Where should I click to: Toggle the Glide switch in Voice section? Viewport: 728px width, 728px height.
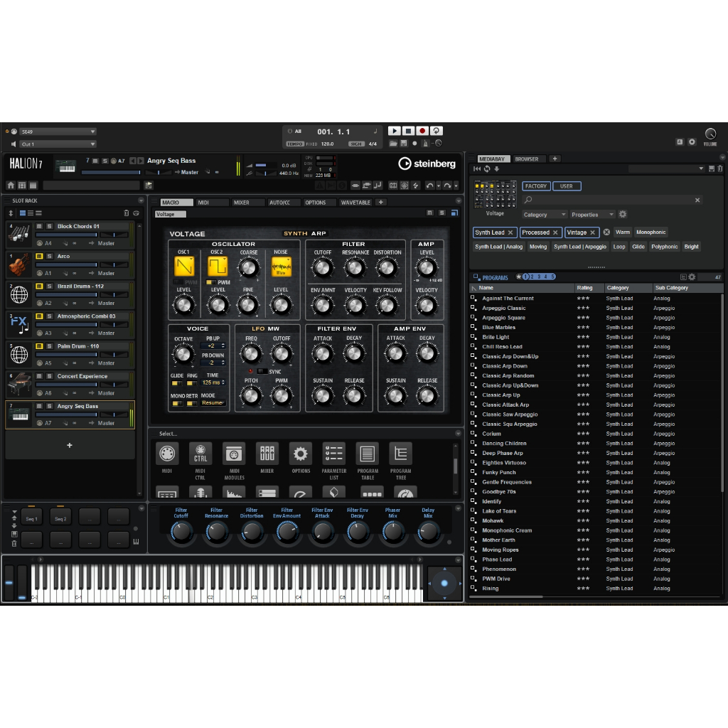click(x=176, y=383)
